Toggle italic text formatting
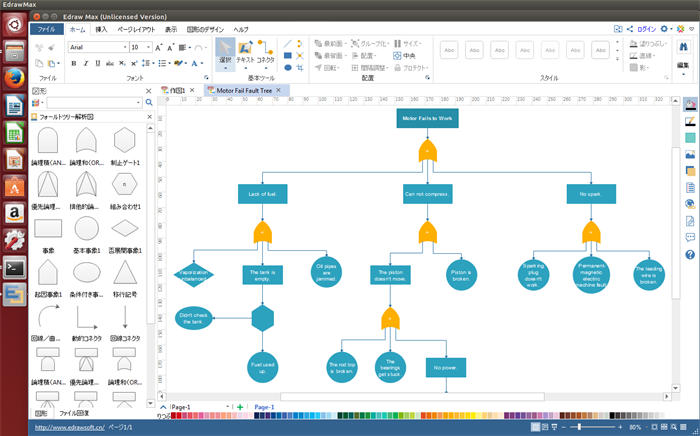 pos(86,63)
